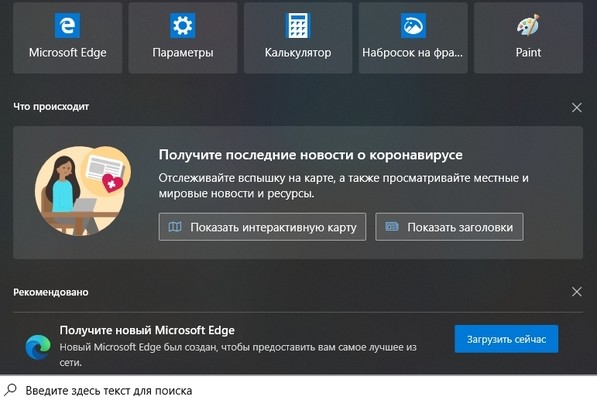The width and height of the screenshot is (597, 400).
Task: Select the coronavirus news headline text
Action: point(311,155)
